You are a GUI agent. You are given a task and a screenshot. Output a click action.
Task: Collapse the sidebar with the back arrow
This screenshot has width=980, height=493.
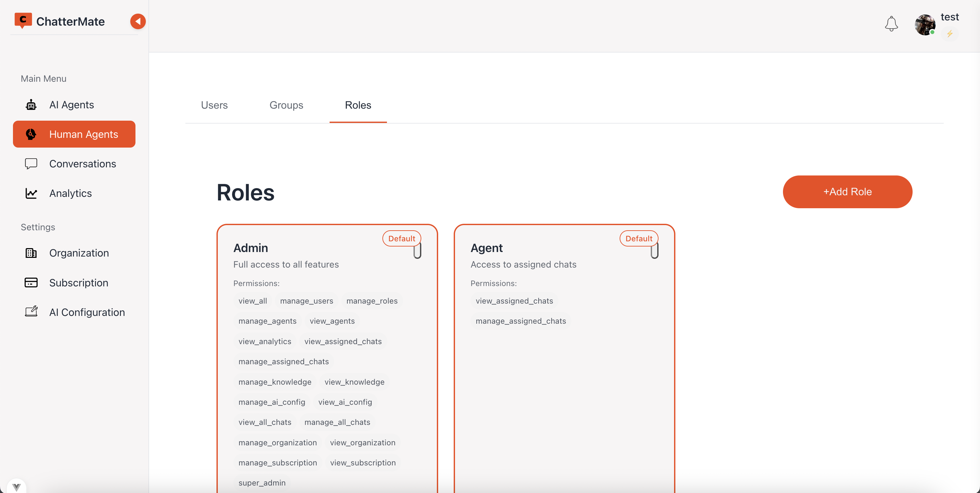(x=138, y=21)
